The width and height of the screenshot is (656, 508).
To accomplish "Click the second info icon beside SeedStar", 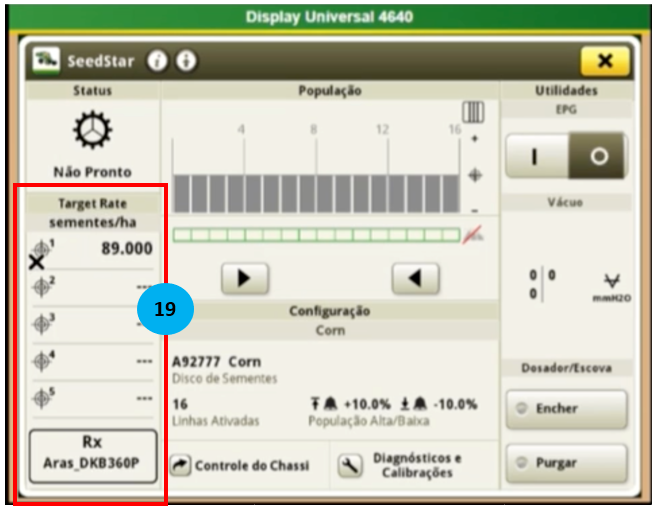I will (x=185, y=61).
